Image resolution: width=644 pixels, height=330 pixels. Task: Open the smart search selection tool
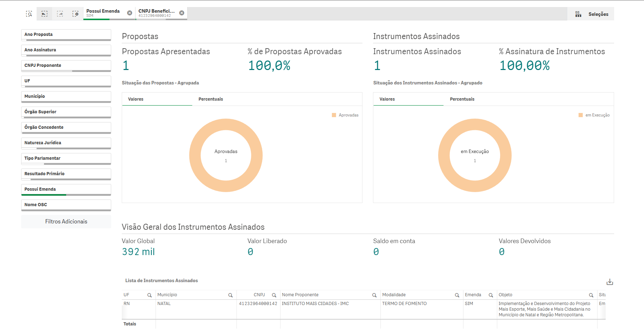(29, 14)
